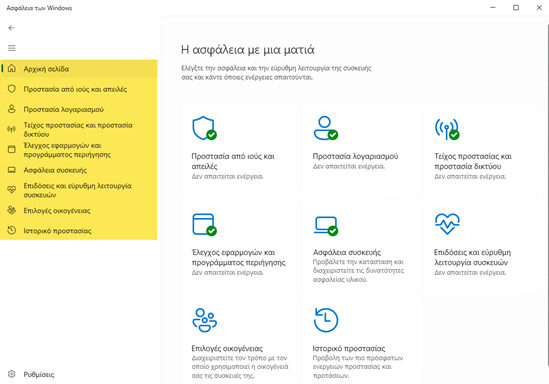Click the clock history icon in sidebar
549x384 pixels.
pos(12,230)
